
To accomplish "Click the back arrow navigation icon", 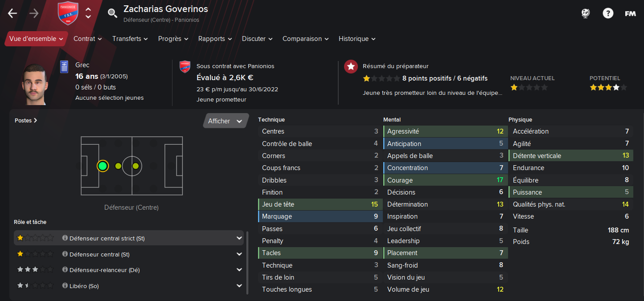I will pos(12,13).
